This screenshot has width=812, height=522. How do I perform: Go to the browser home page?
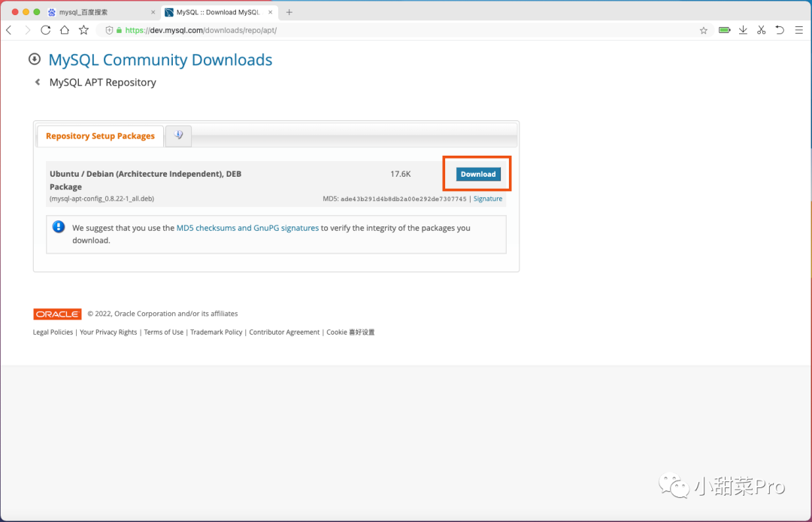(64, 30)
